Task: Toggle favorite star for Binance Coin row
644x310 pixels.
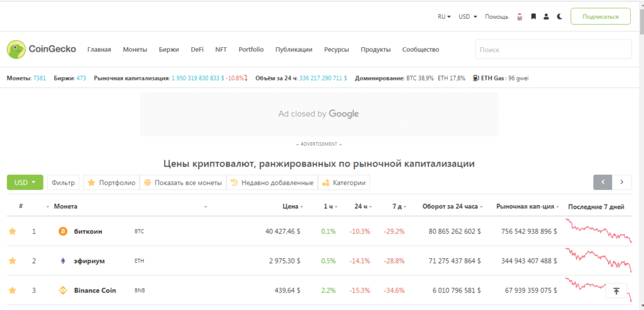Action: [13, 291]
